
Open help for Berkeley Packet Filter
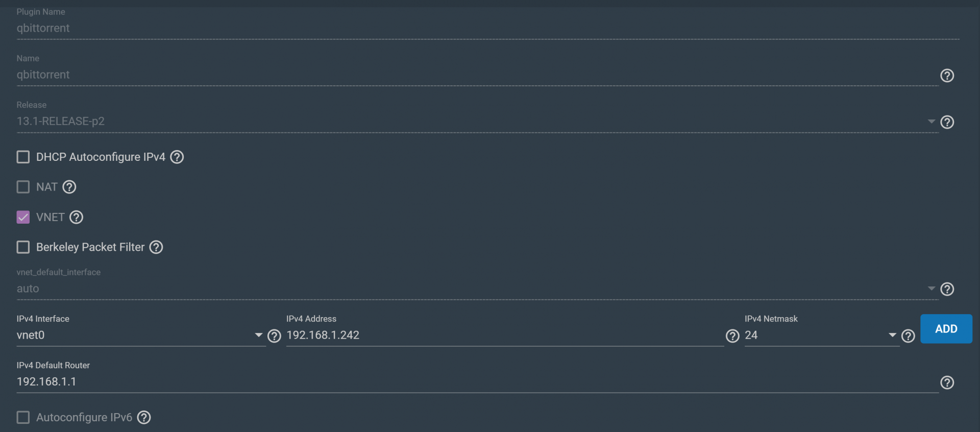[x=156, y=247]
